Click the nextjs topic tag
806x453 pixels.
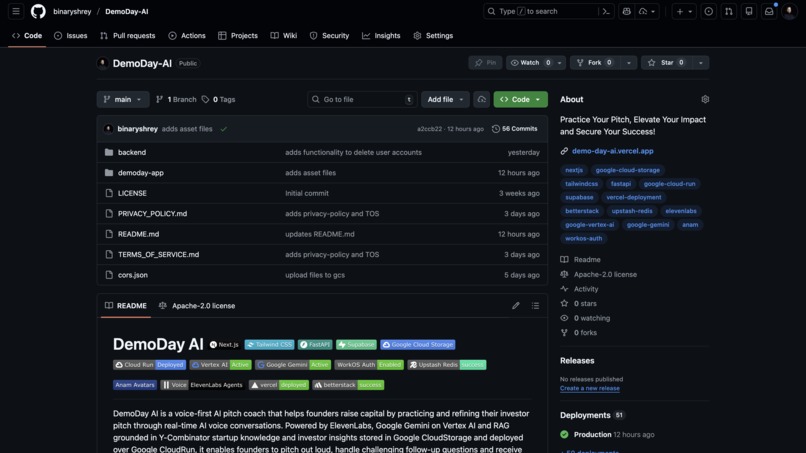(574, 170)
